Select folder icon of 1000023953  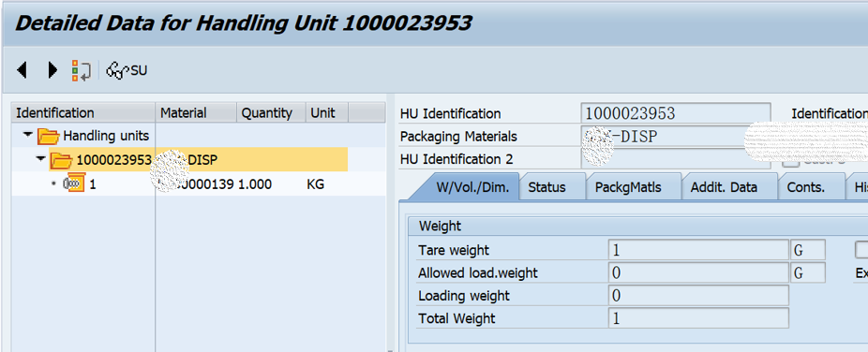[62, 160]
